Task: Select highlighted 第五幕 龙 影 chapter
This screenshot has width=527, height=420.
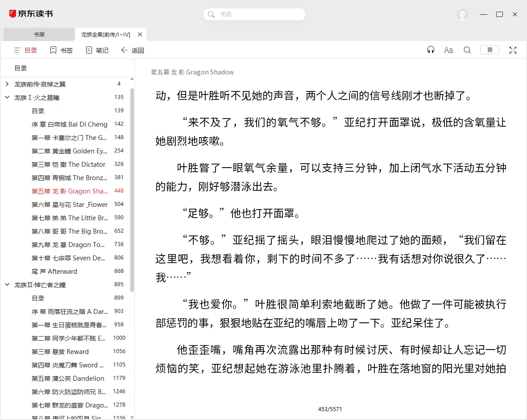Action: point(70,191)
